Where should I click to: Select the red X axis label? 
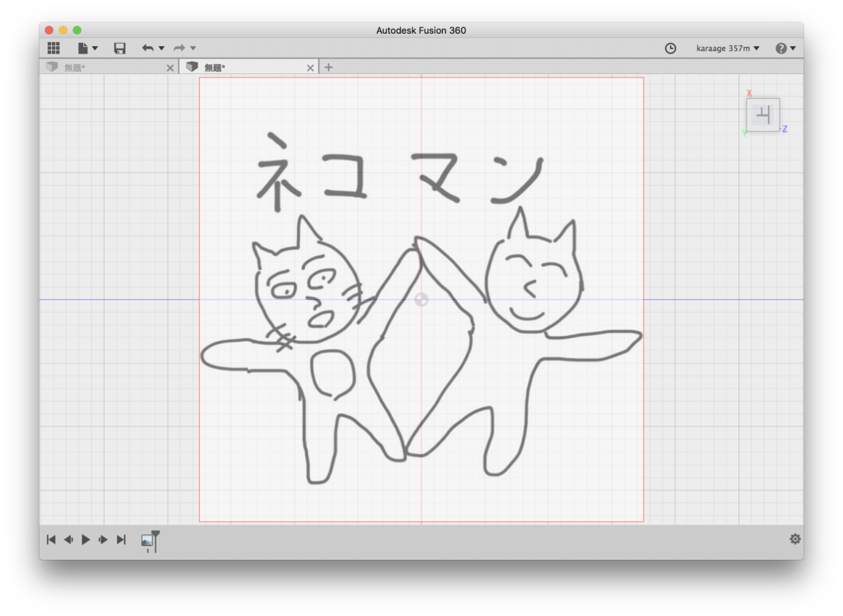tap(748, 94)
